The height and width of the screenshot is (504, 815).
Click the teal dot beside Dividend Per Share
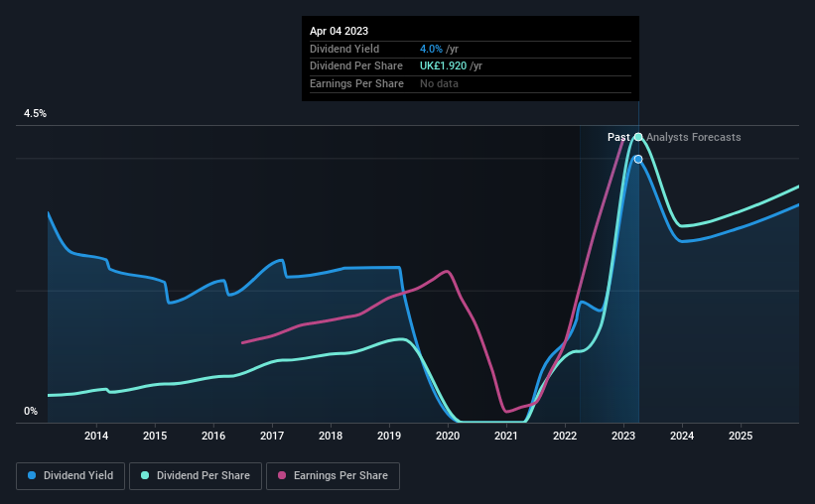point(145,475)
